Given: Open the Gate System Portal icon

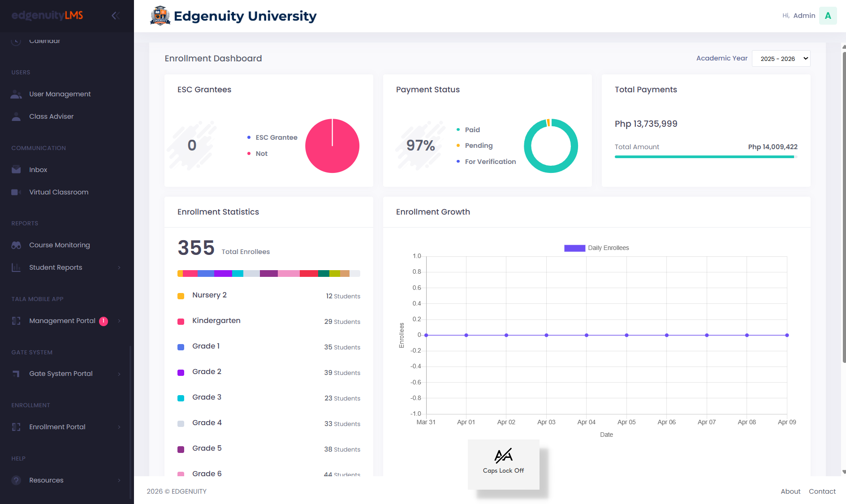Looking at the screenshot, I should coord(16,373).
